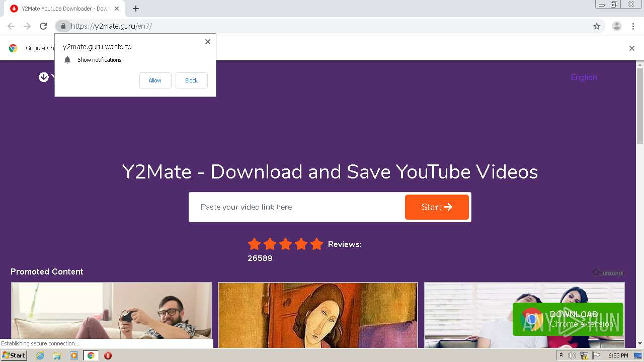Image resolution: width=644 pixels, height=362 pixels.
Task: Open promoted thumbnail of man gaming
Action: pyautogui.click(x=112, y=315)
